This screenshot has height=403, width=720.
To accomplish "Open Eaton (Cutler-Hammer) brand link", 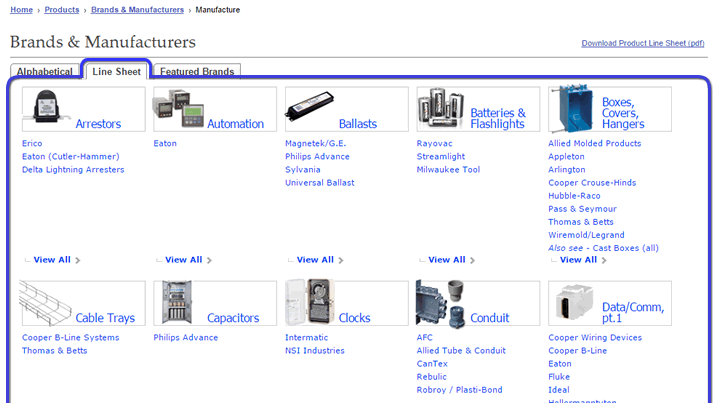I will pyautogui.click(x=71, y=157).
